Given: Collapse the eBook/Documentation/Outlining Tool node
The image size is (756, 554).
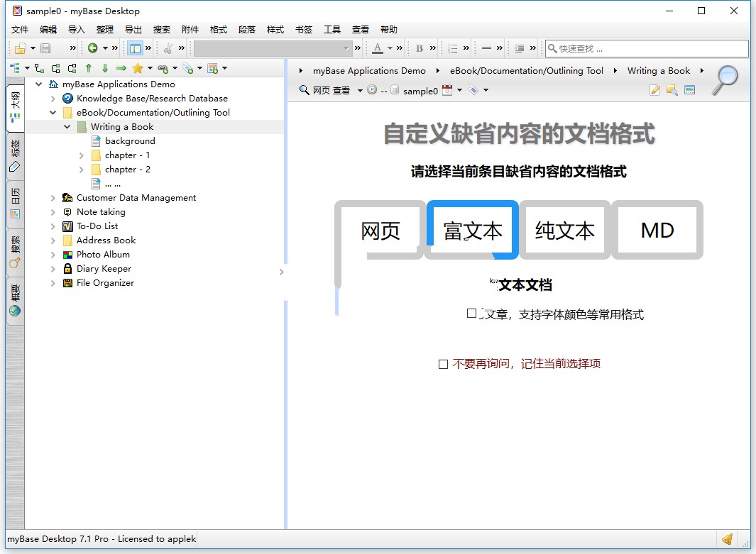Looking at the screenshot, I should [53, 113].
